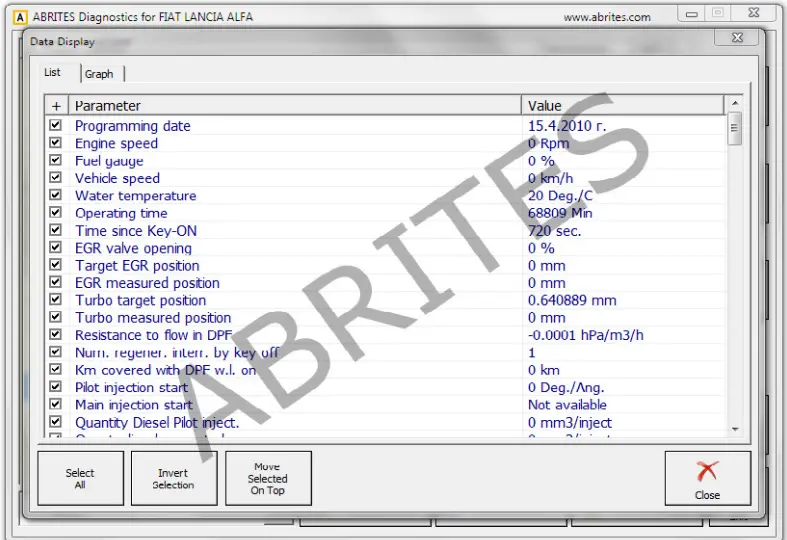Uncheck Num. regener. interr. by key off checkbox

click(55, 352)
